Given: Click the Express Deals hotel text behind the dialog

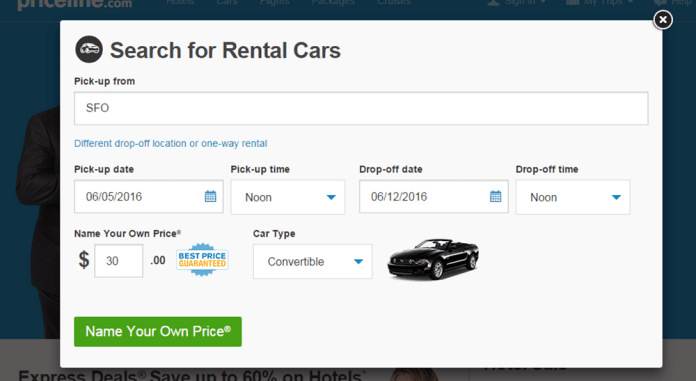Looking at the screenshot, I should click(x=192, y=375).
